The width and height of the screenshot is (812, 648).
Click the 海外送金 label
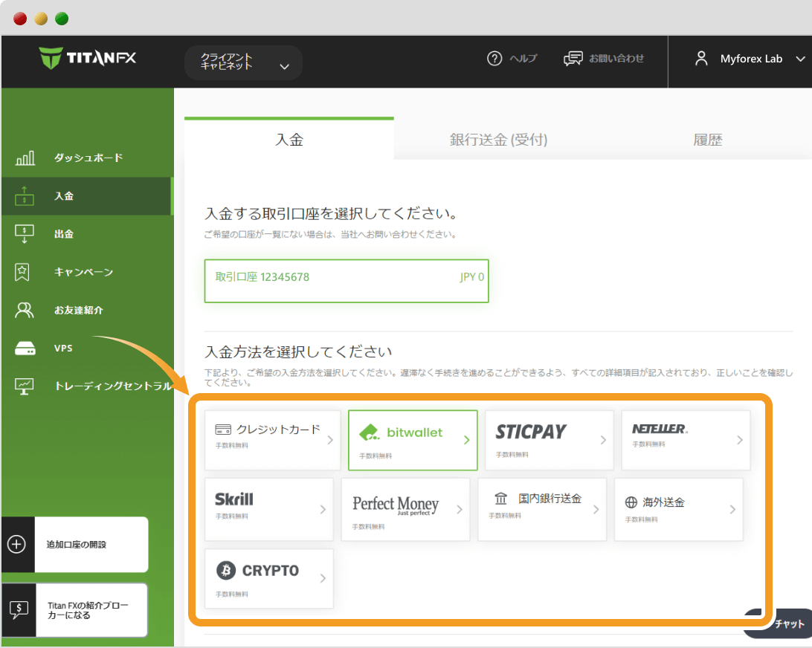[664, 502]
